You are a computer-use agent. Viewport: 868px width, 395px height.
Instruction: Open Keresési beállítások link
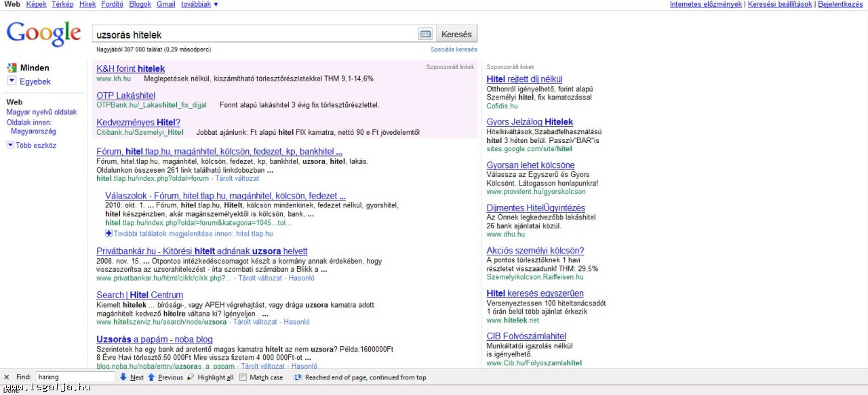(780, 4)
